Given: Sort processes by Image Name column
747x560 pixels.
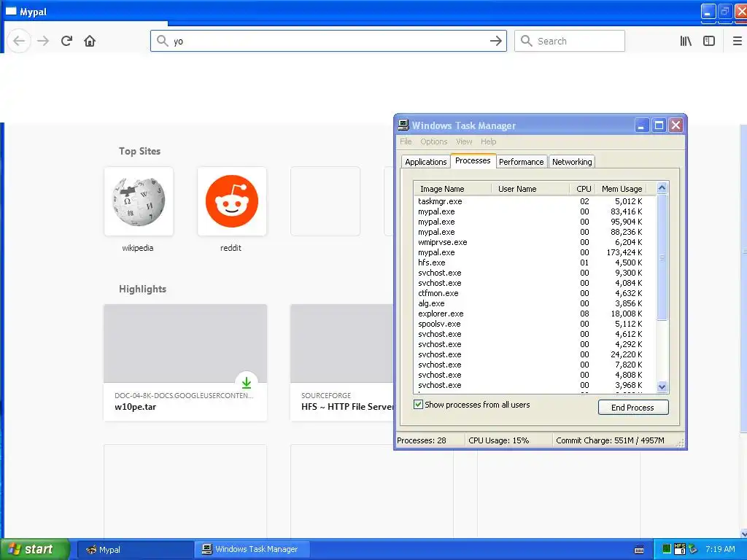Looking at the screenshot, I should (x=452, y=189).
